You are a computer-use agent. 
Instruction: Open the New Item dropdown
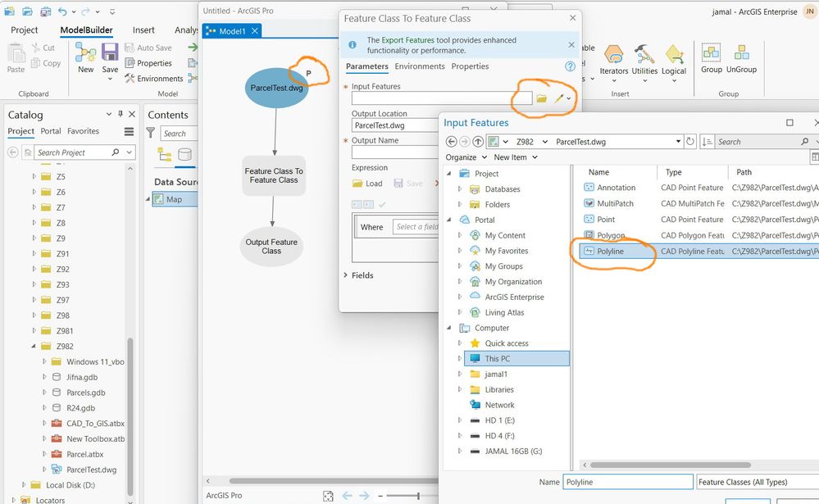click(516, 157)
